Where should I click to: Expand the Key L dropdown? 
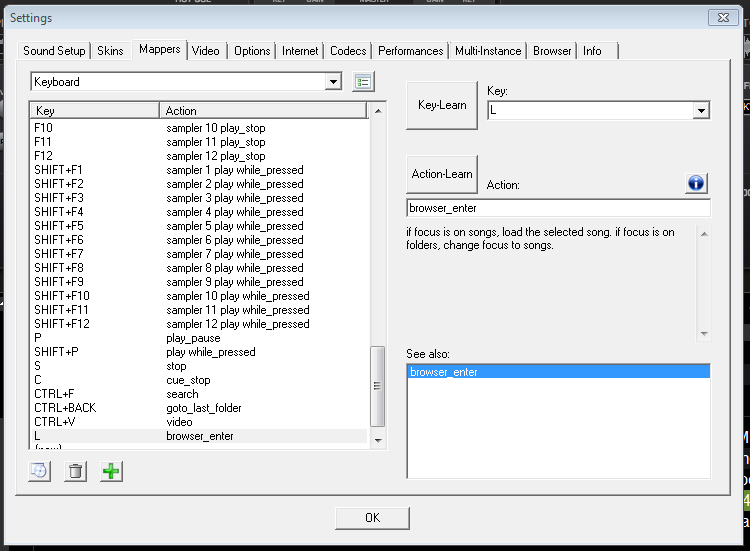pos(701,110)
